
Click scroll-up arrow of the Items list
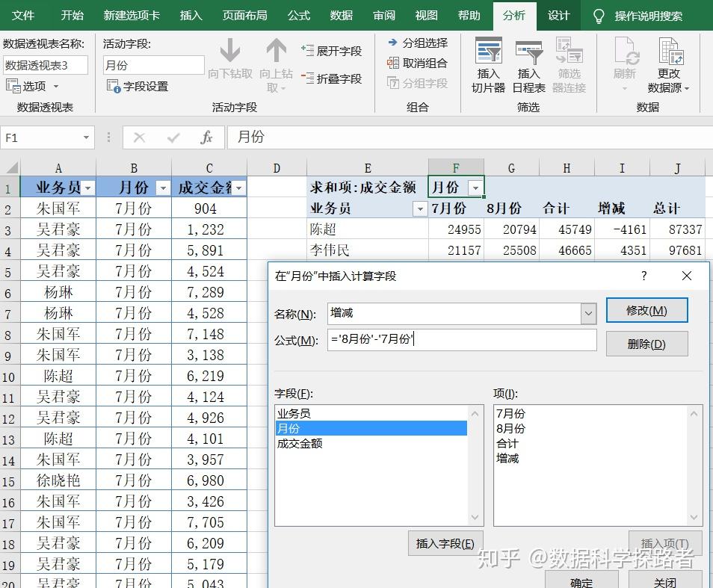pyautogui.click(x=694, y=413)
